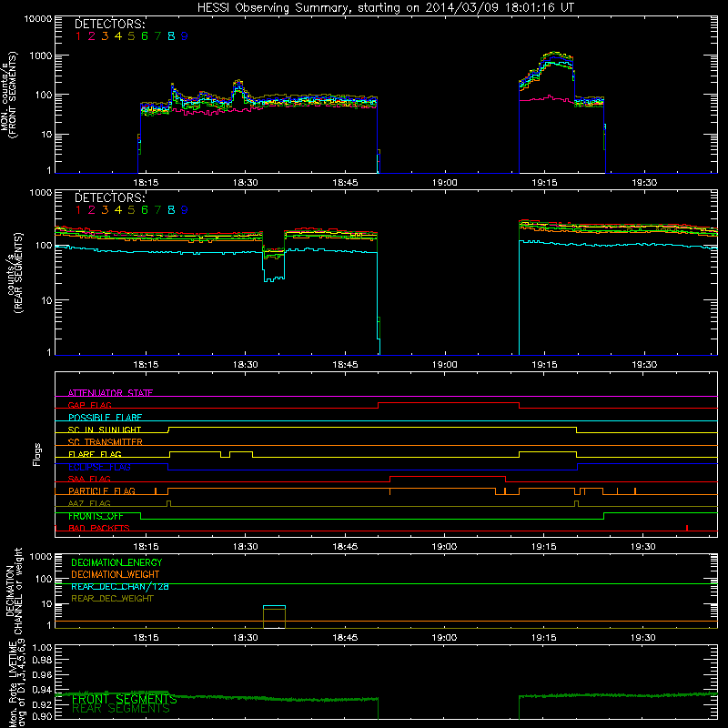Click the DECIMATION CHANNEL or weight axis title
728x728 pixels.
coord(14,591)
